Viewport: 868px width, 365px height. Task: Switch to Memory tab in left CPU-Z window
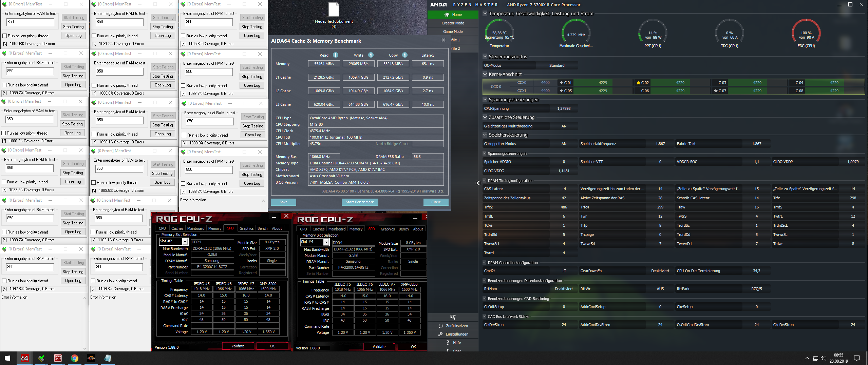pos(215,228)
